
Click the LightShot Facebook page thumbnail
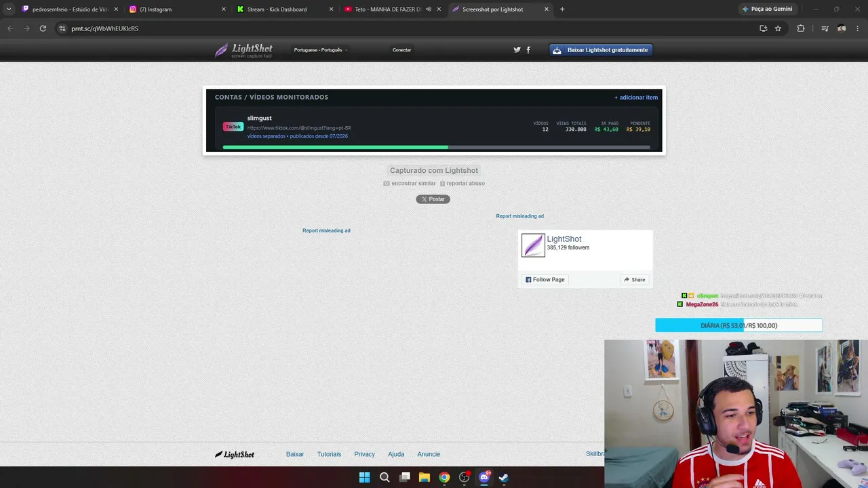point(533,245)
